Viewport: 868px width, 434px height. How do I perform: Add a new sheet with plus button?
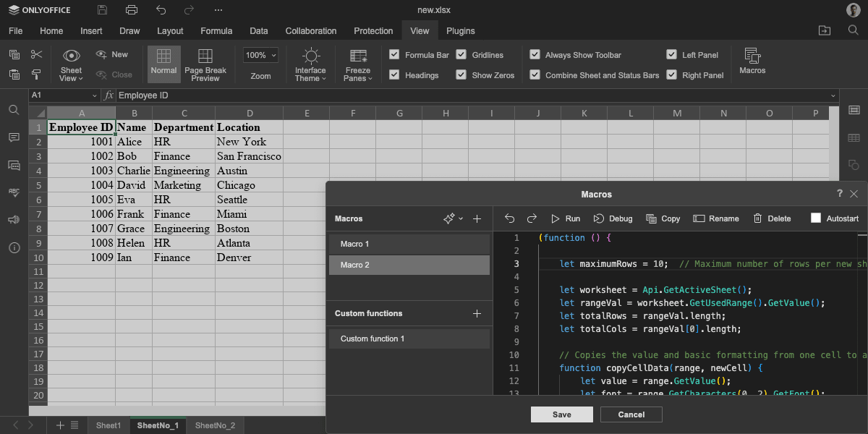(x=60, y=425)
